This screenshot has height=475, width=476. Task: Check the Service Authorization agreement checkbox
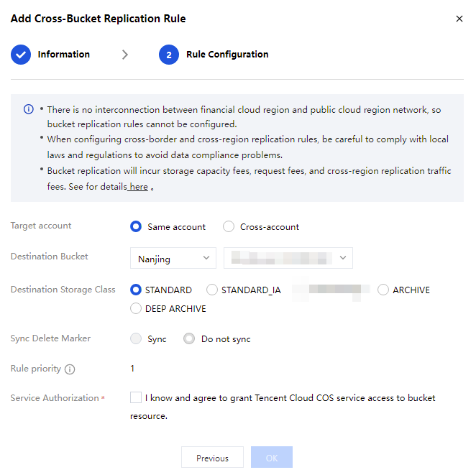pos(136,397)
